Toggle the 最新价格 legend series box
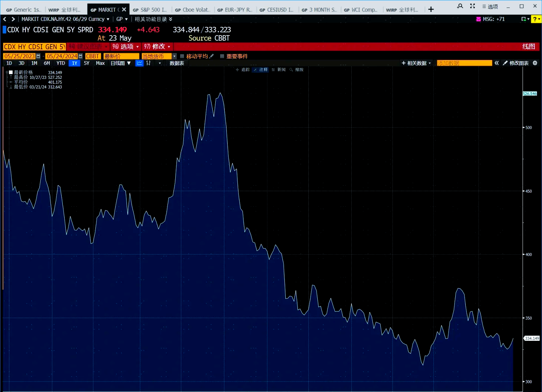The image size is (542, 392). [11, 72]
